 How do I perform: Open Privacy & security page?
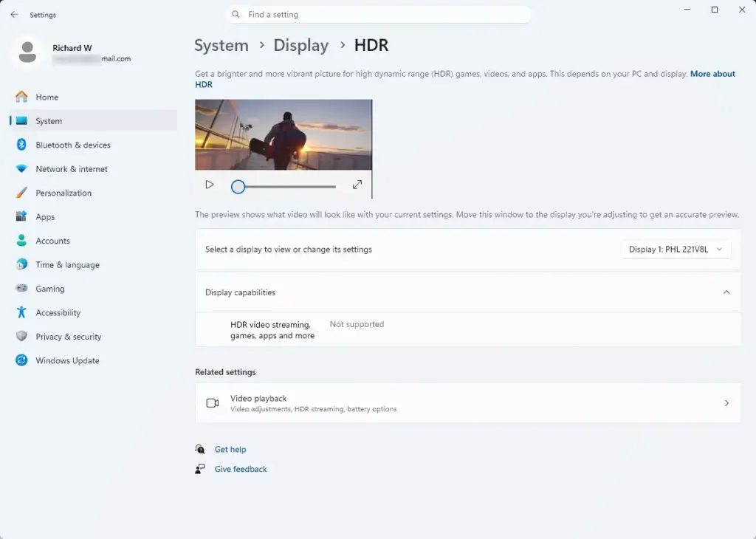pos(93,337)
